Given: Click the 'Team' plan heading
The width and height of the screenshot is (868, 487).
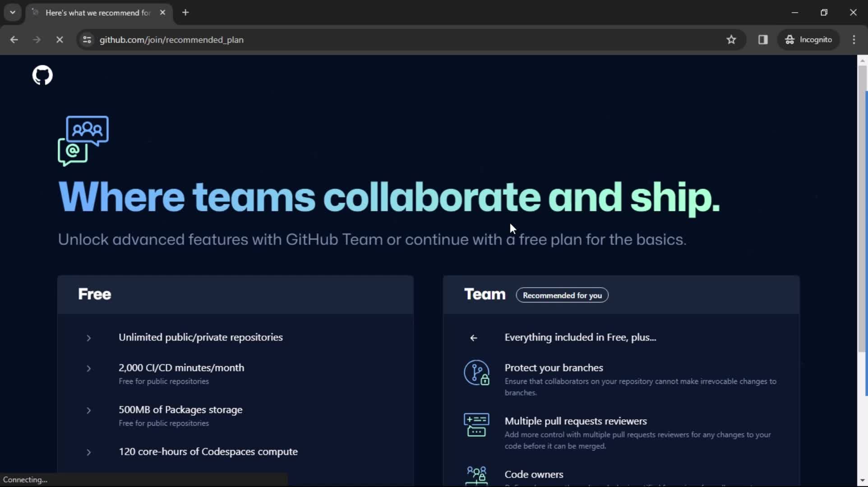Looking at the screenshot, I should tap(485, 294).
